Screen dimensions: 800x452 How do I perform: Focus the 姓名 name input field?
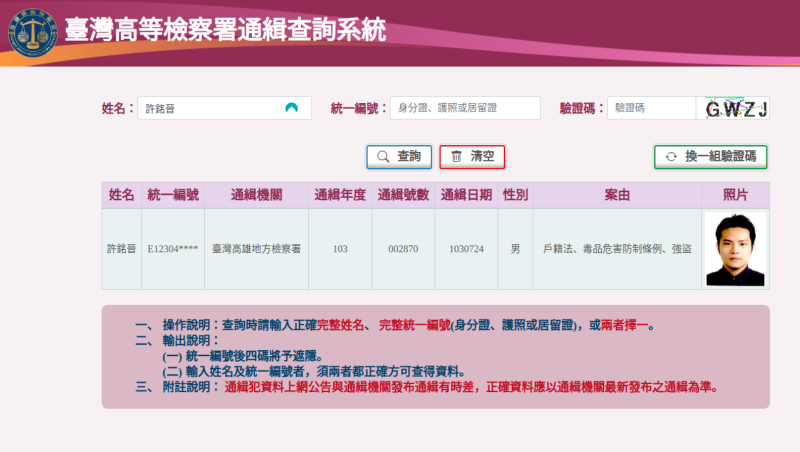pyautogui.click(x=210, y=108)
